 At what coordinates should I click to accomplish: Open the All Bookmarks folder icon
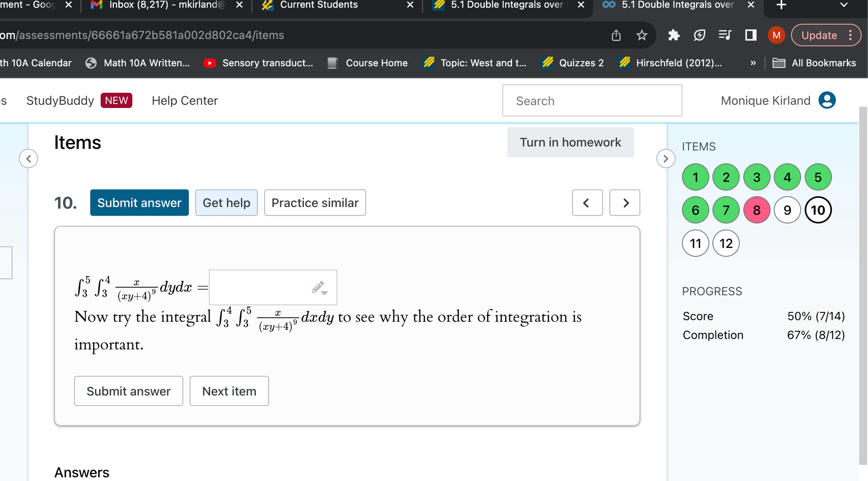point(779,63)
